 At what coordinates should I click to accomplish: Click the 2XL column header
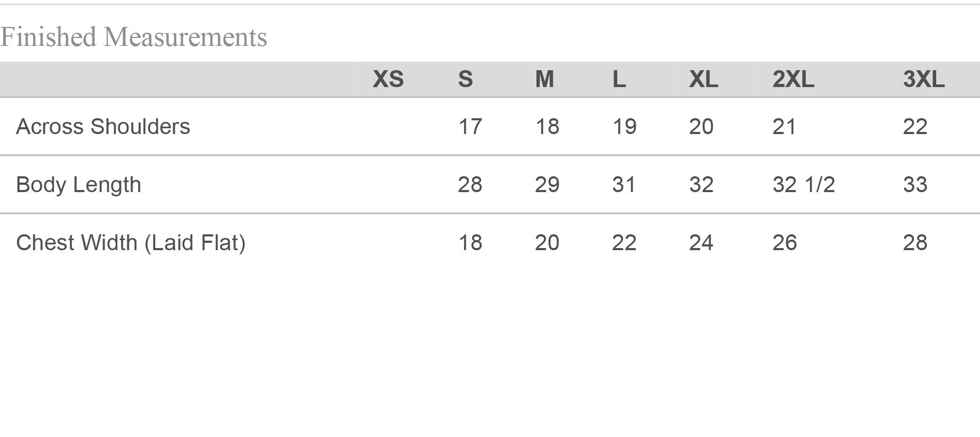[793, 80]
